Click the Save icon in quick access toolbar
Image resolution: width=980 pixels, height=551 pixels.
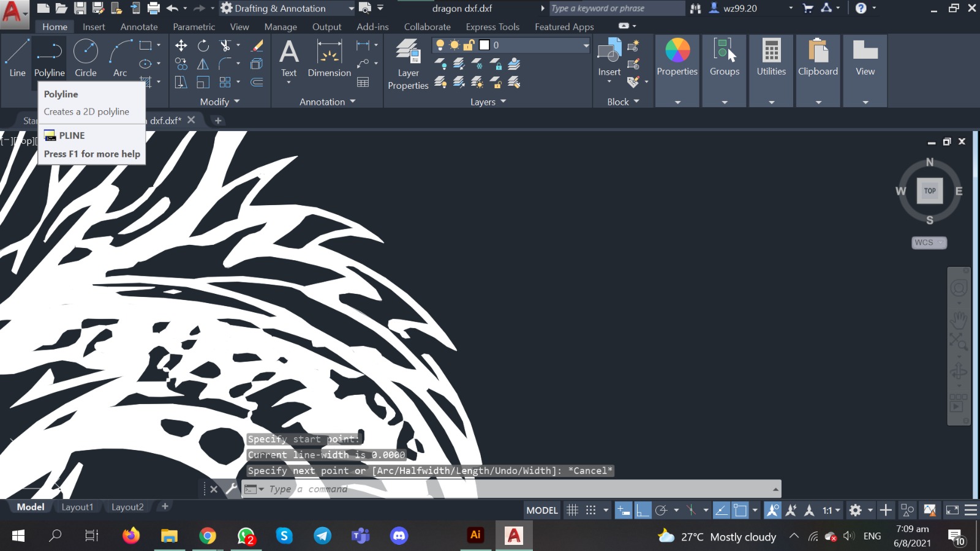click(80, 8)
